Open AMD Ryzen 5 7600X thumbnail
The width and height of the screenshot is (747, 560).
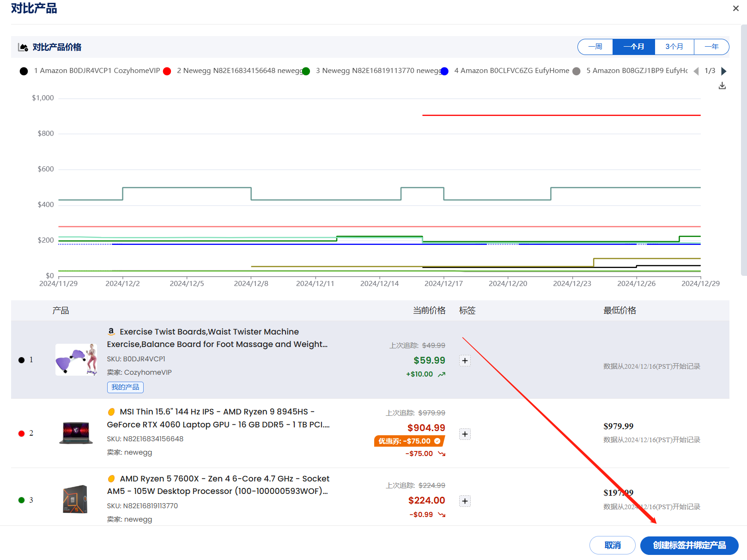click(x=75, y=499)
